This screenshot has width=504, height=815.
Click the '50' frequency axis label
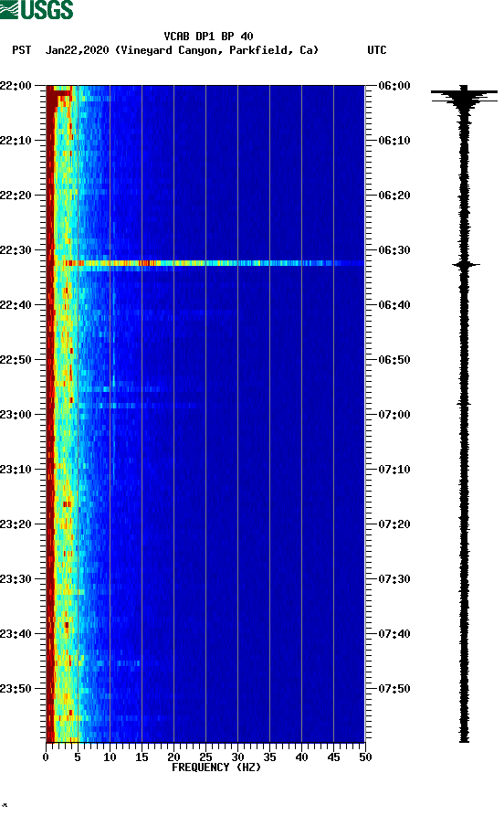pos(365,757)
